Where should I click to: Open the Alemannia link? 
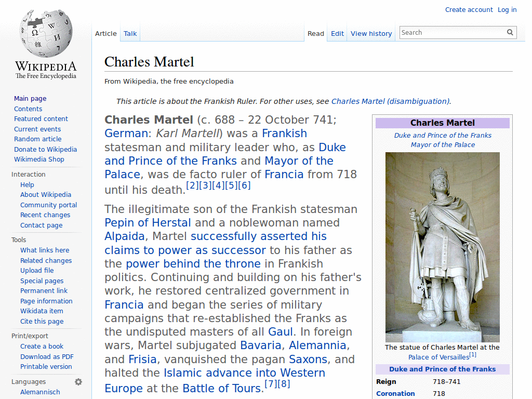pos(317,345)
